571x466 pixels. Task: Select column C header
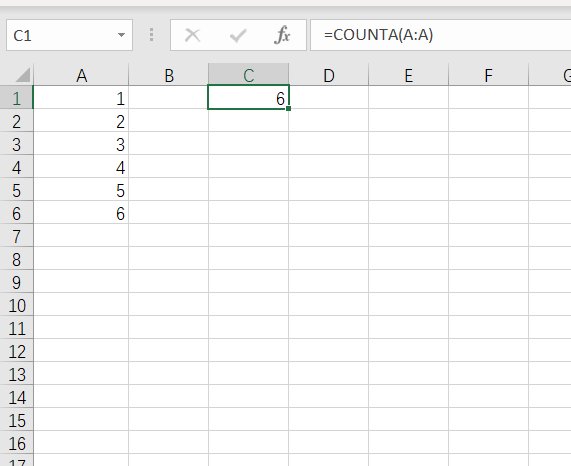(249, 75)
